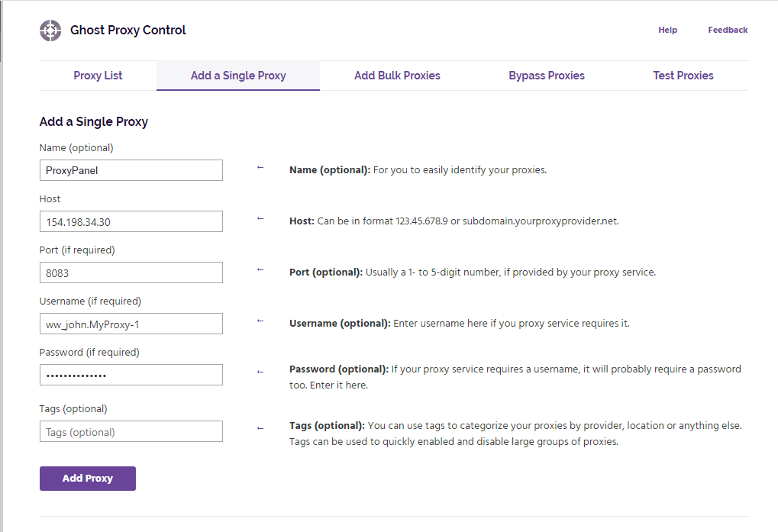The image size is (778, 532).
Task: Focus the Name field containing ProxyPanel
Action: coord(131,170)
